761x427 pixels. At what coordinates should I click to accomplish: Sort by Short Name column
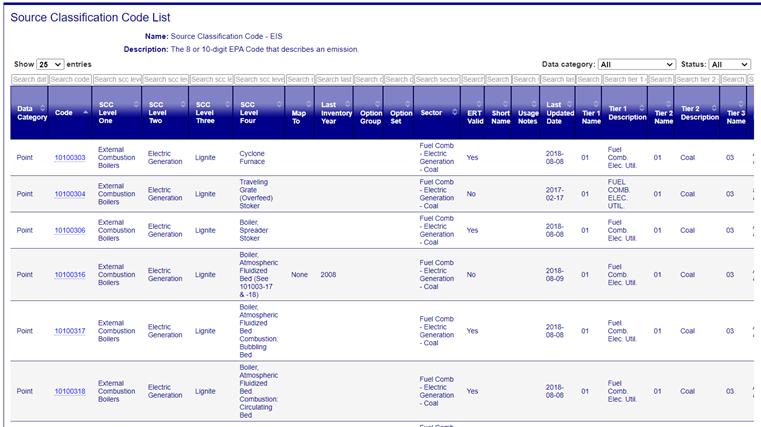[x=498, y=113]
